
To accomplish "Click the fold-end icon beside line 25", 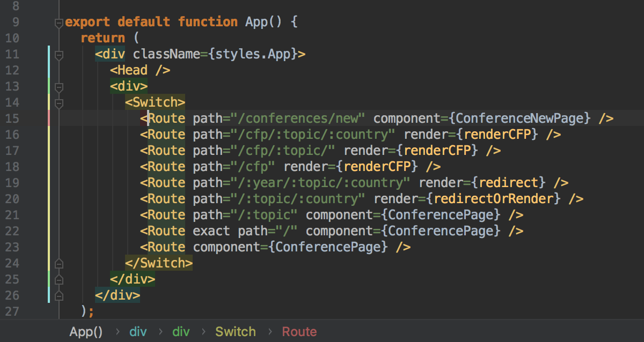I will [59, 279].
